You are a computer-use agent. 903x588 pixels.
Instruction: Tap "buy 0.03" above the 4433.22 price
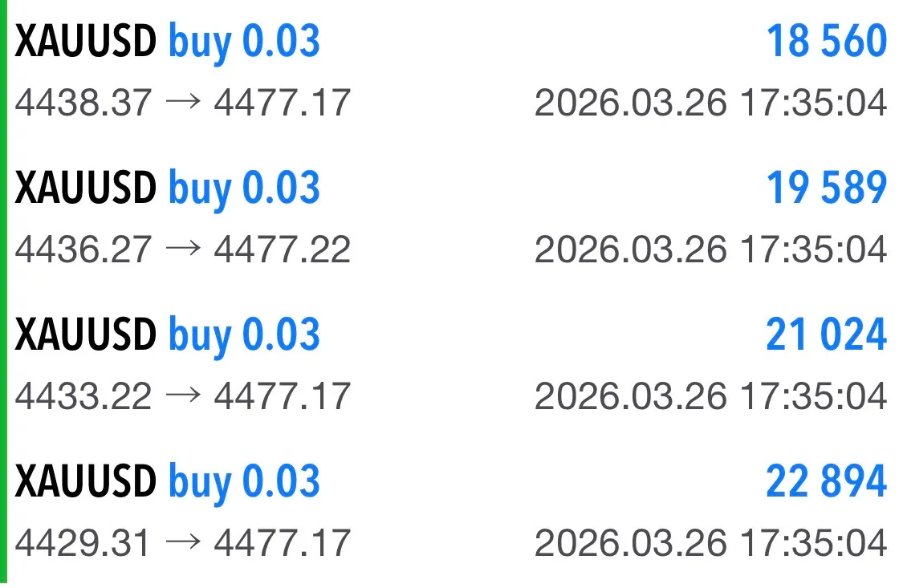(x=244, y=335)
